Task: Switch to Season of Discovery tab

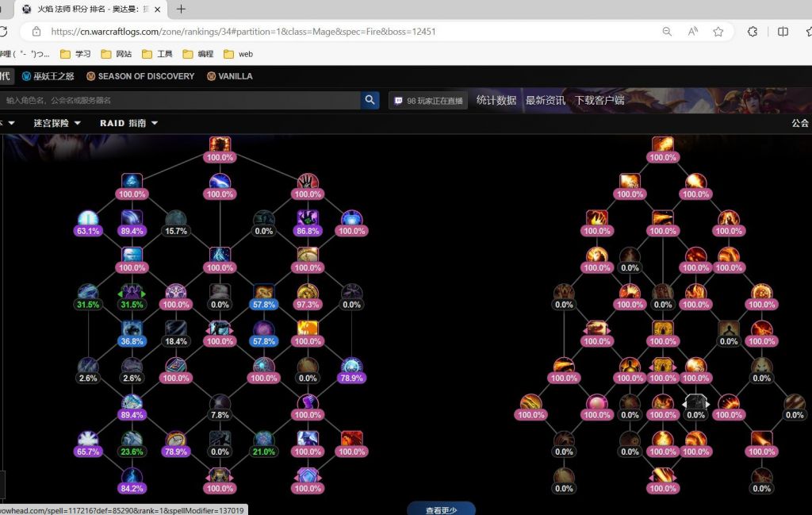Action: click(140, 76)
